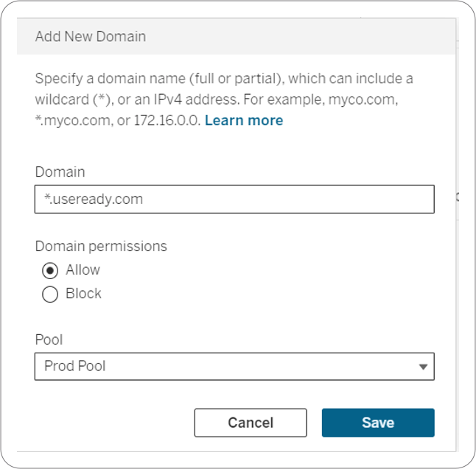This screenshot has height=469, width=476.
Task: Click the domain name description paragraph
Action: click(224, 99)
